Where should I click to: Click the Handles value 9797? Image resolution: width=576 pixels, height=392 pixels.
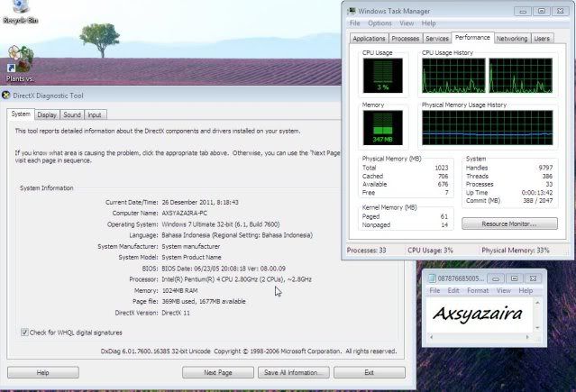(x=545, y=168)
